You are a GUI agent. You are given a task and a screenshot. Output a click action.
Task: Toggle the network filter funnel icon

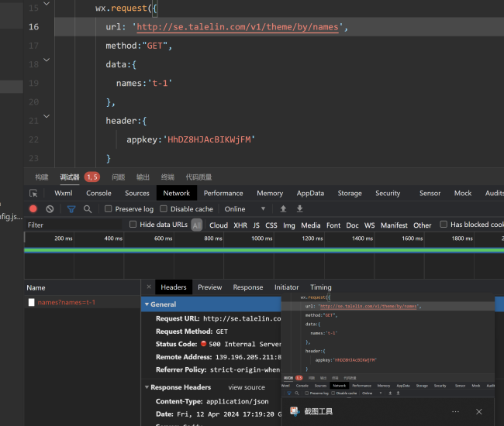coord(71,209)
